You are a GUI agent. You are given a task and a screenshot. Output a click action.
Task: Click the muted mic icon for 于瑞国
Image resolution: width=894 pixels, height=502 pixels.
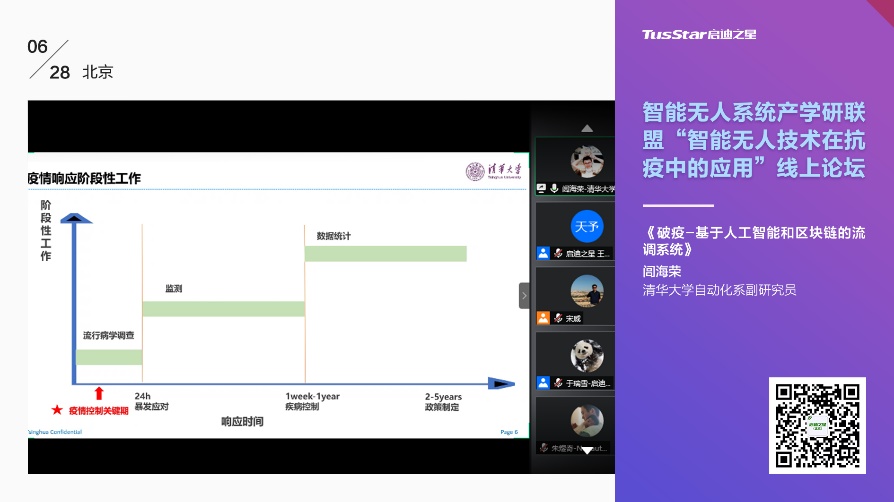pos(557,383)
